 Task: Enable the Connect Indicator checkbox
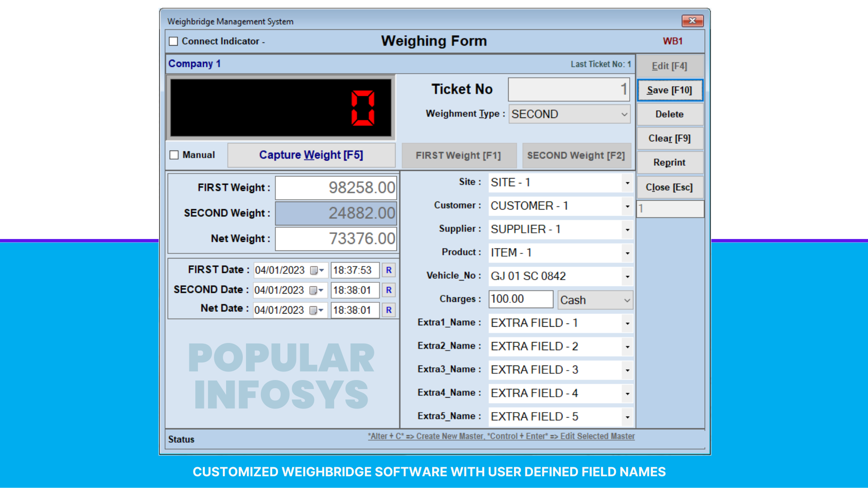tap(174, 41)
